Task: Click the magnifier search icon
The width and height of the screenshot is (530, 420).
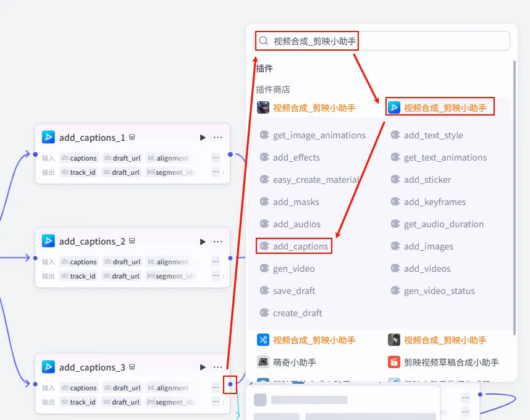Action: 264,41
